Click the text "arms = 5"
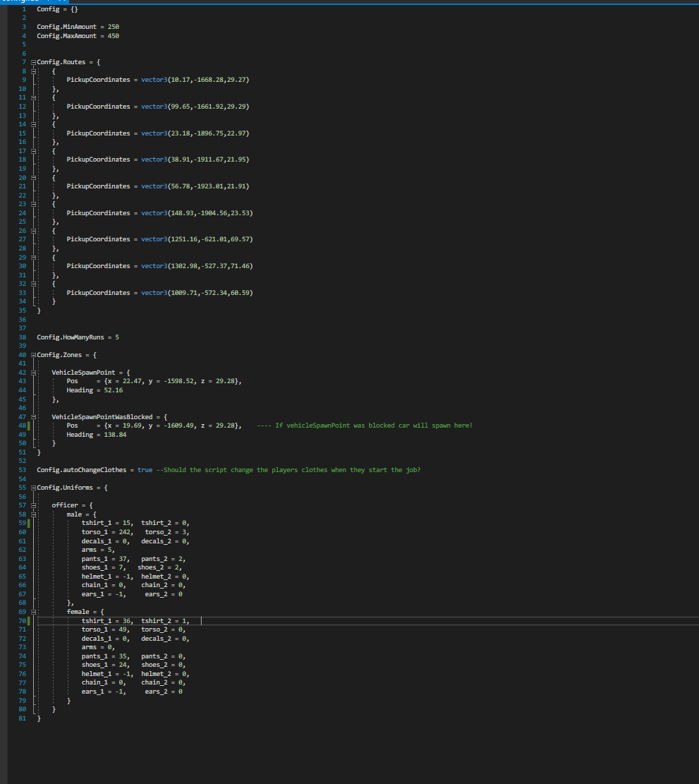The height and width of the screenshot is (784, 699). click(x=97, y=550)
